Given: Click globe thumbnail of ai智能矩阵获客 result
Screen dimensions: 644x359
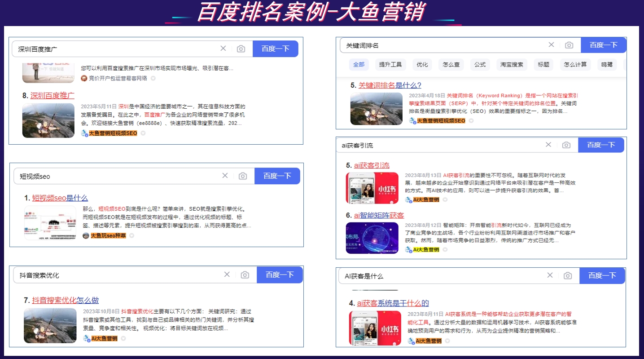Looking at the screenshot, I should (x=372, y=238).
